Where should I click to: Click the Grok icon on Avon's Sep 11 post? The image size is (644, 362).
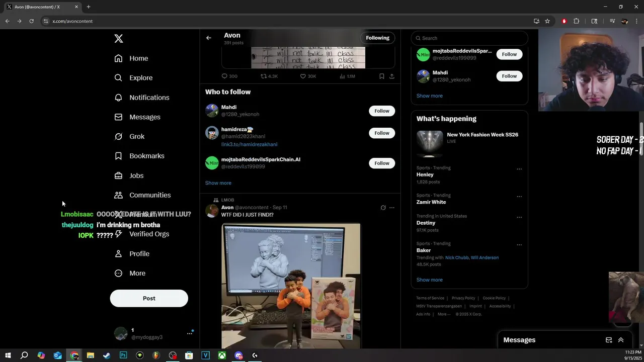coord(383,208)
